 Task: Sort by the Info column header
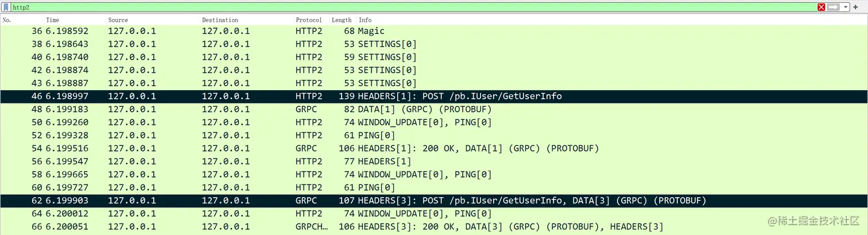[365, 20]
